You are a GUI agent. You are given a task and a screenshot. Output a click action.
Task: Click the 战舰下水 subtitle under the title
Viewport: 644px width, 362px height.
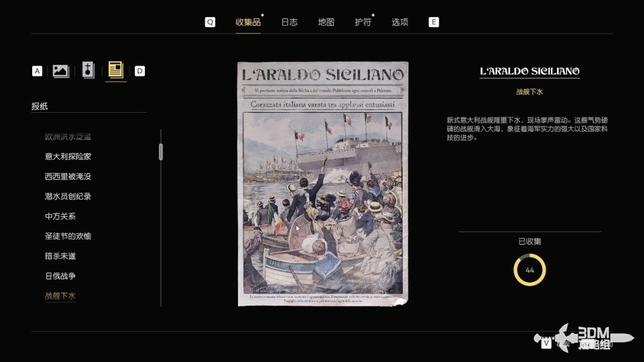pos(530,92)
